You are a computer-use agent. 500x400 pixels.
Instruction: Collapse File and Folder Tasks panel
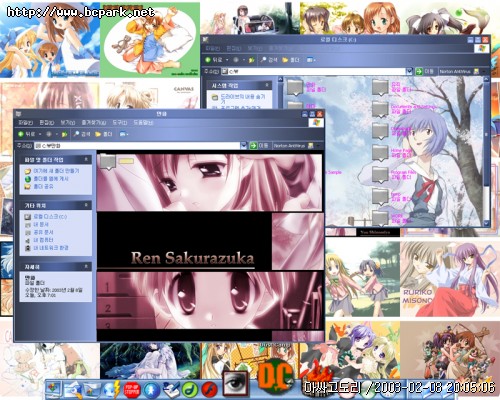pos(86,159)
